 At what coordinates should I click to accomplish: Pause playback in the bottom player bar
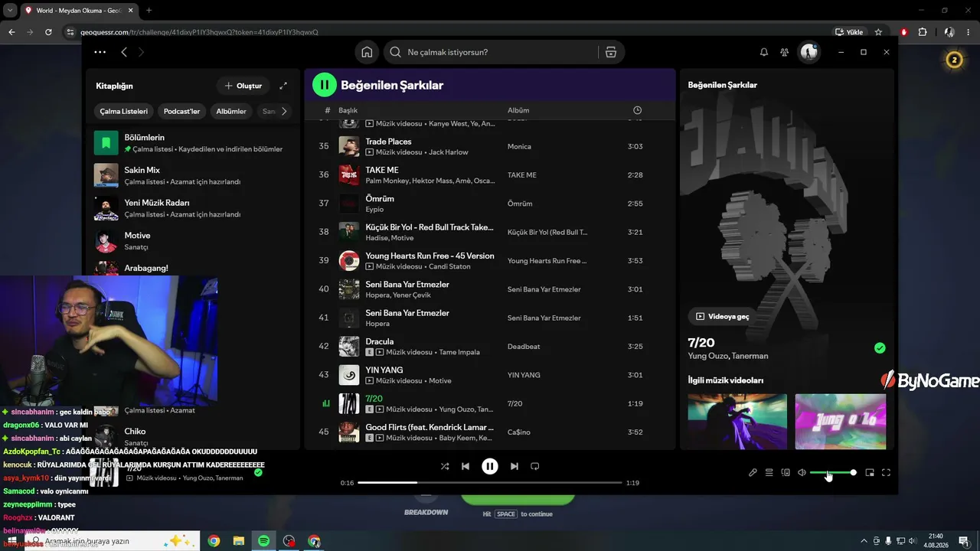pos(490,466)
